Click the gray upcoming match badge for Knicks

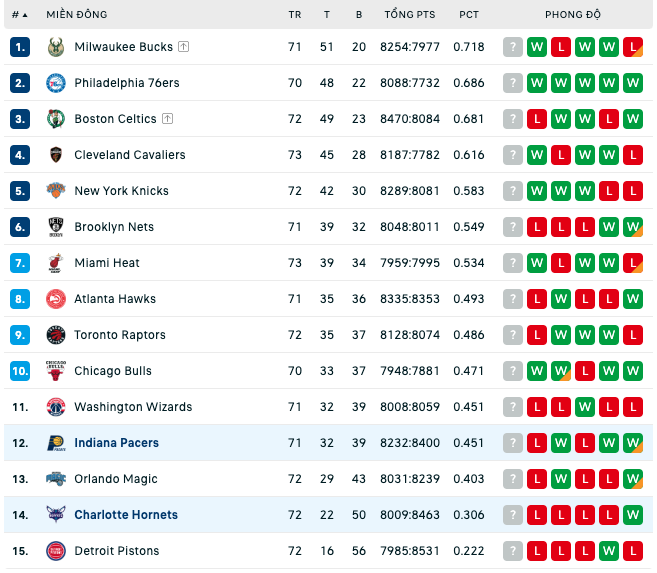click(x=513, y=191)
